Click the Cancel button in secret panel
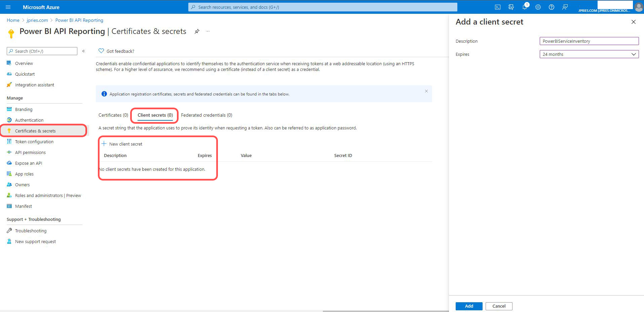Screen dimensions: 644x312 [x=499, y=306]
